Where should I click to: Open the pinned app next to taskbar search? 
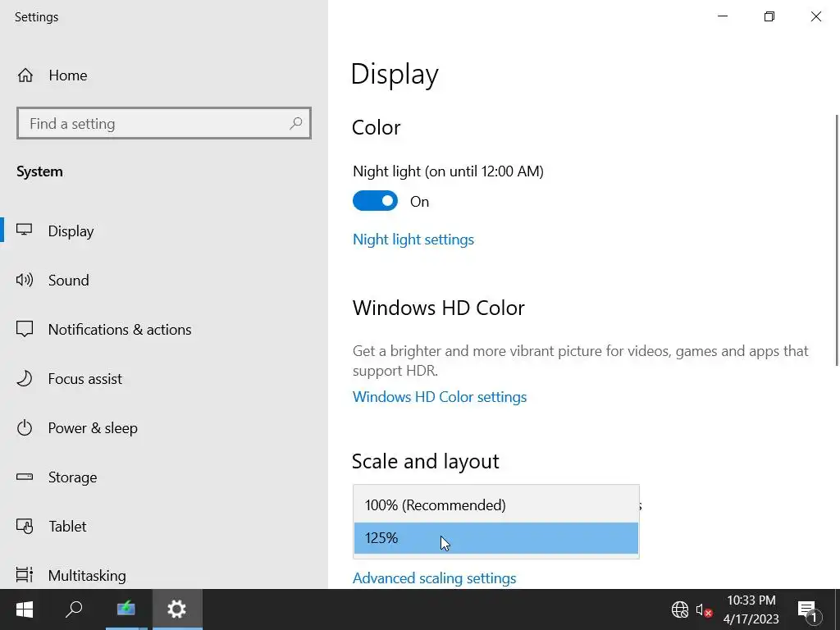(x=126, y=609)
